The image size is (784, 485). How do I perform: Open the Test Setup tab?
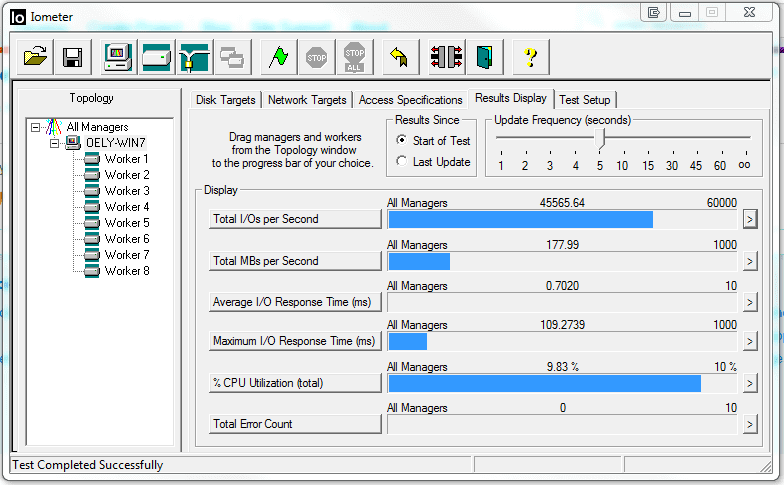(x=584, y=100)
